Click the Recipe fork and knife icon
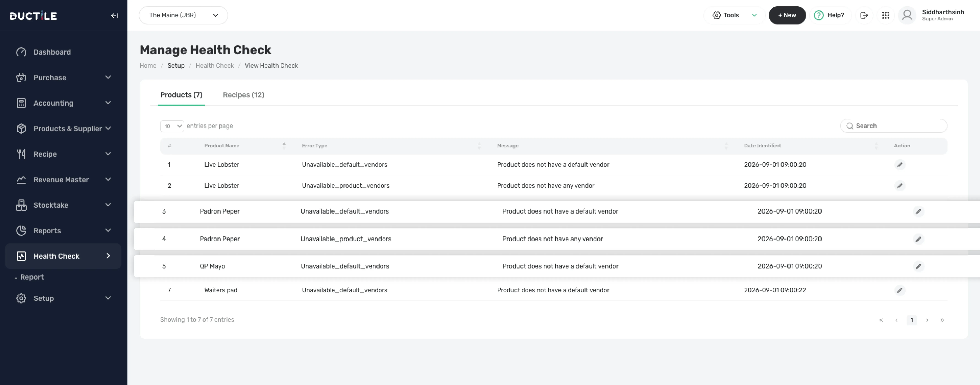Image resolution: width=980 pixels, height=385 pixels. coord(21,154)
